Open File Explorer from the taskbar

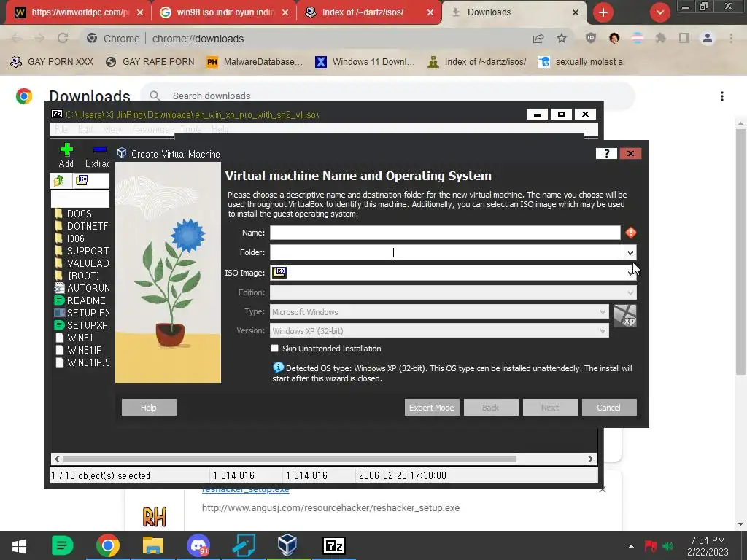[153, 545]
